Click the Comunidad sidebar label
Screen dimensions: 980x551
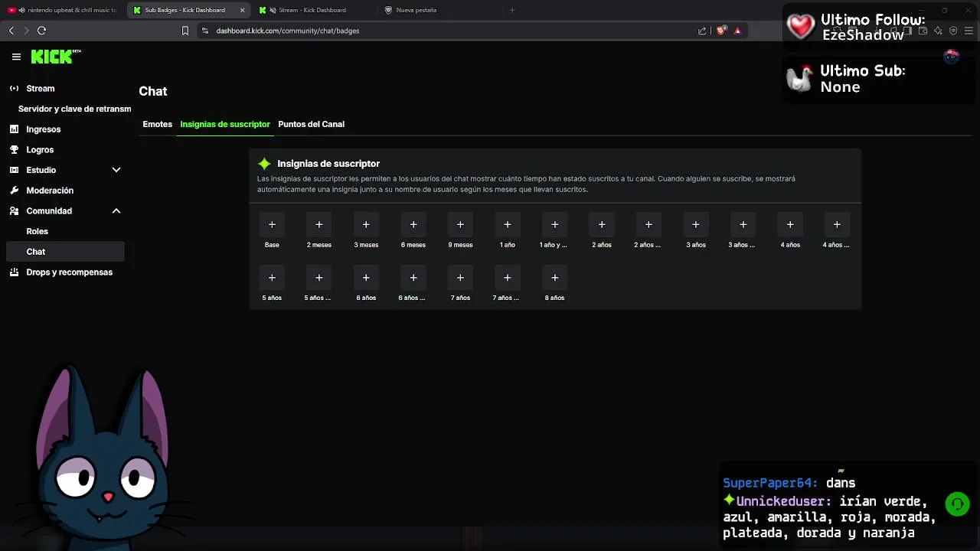tap(49, 210)
